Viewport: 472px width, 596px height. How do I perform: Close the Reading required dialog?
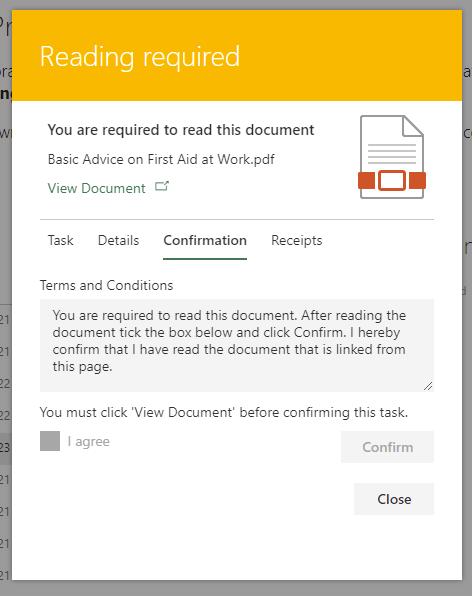point(394,499)
